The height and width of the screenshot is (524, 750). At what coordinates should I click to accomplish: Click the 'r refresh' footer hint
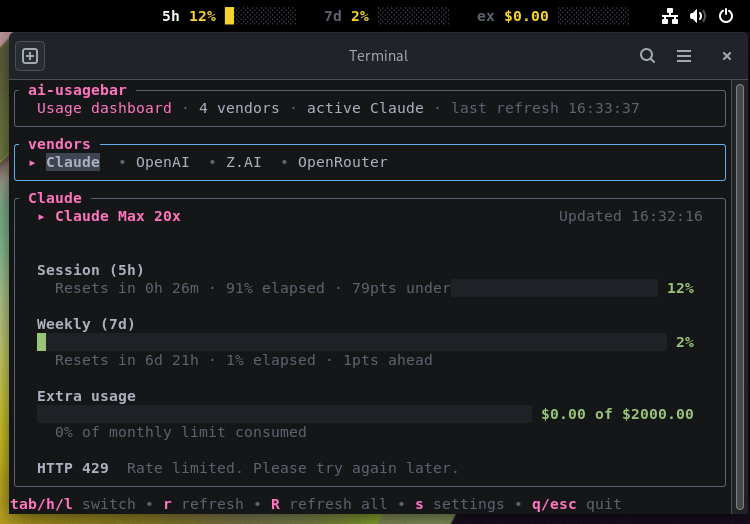(204, 504)
